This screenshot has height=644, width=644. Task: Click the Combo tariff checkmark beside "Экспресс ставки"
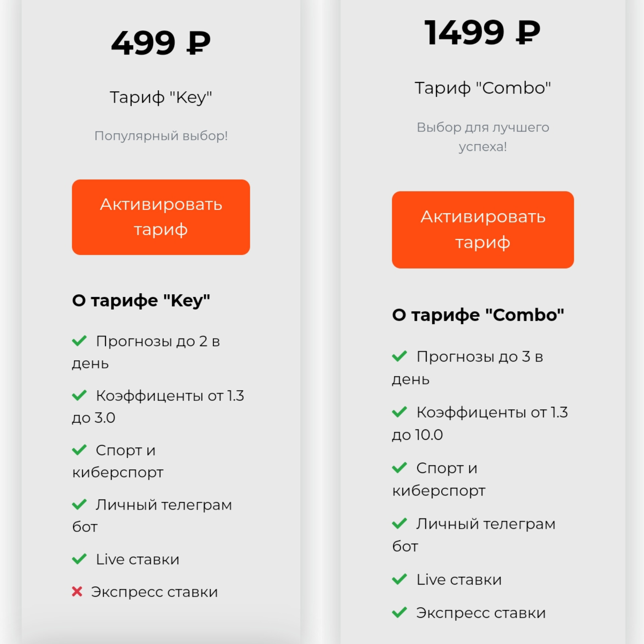click(x=399, y=612)
